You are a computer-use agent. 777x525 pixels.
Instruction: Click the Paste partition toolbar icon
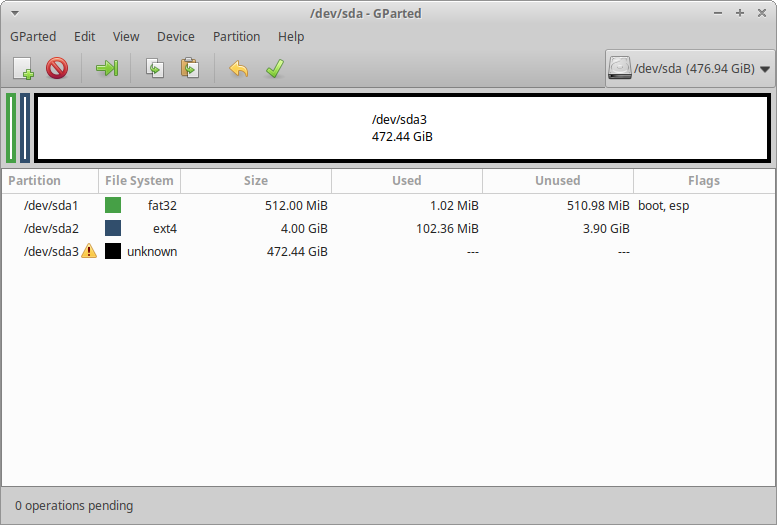tap(190, 68)
